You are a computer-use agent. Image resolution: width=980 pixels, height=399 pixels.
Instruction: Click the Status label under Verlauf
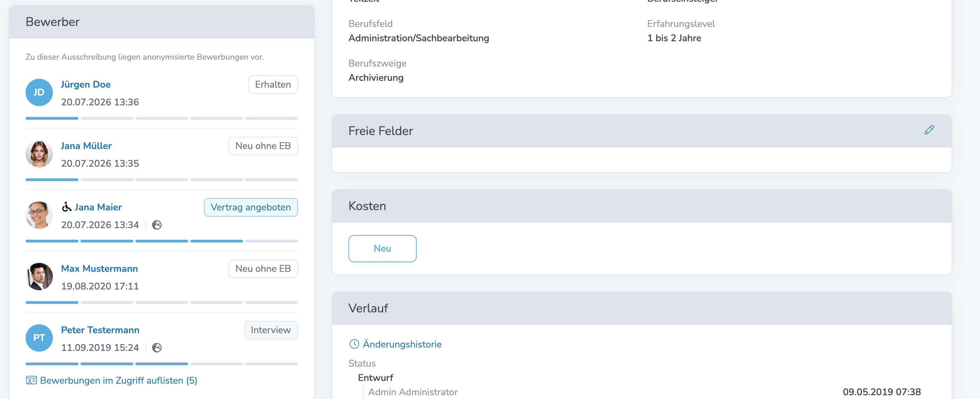362,363
